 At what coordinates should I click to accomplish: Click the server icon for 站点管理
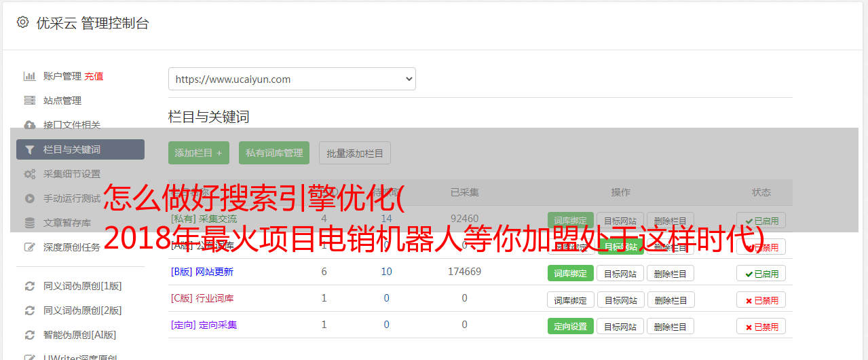[29, 101]
